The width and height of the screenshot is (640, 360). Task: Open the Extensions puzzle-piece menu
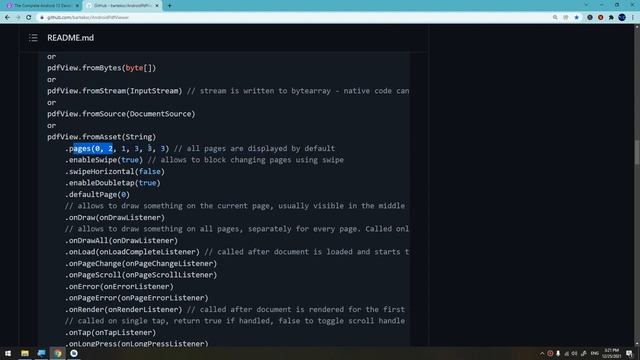(611, 18)
